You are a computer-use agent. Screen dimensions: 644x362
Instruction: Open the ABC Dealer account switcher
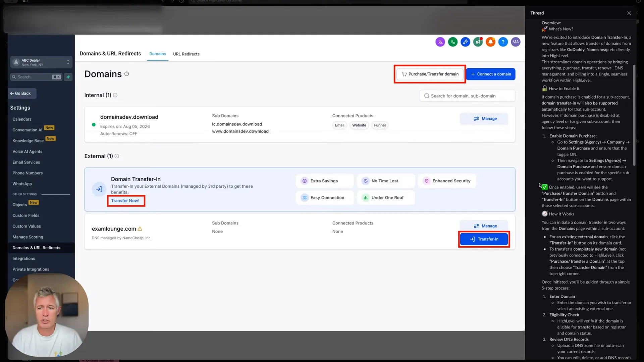[41, 62]
